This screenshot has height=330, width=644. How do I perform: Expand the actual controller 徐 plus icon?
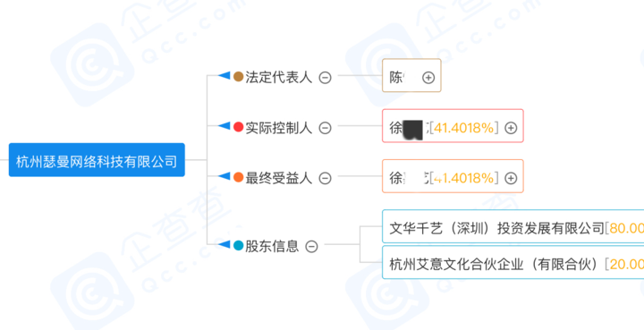(x=511, y=128)
